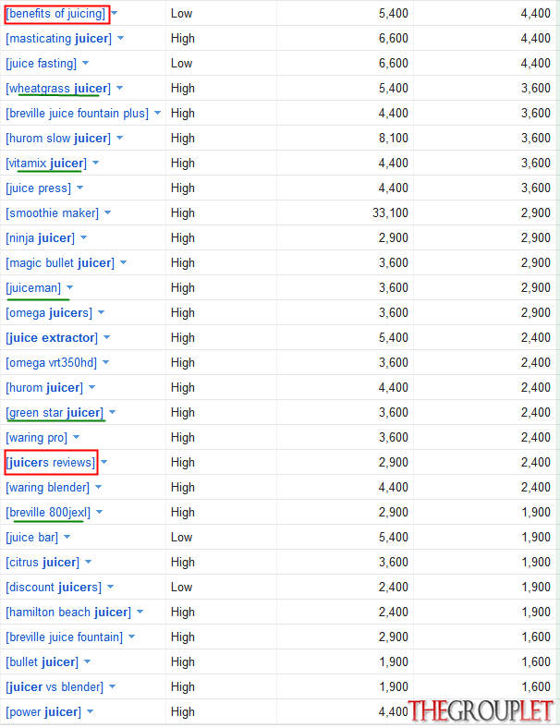
Task: Click discount juicers keyword link
Action: click(x=54, y=588)
